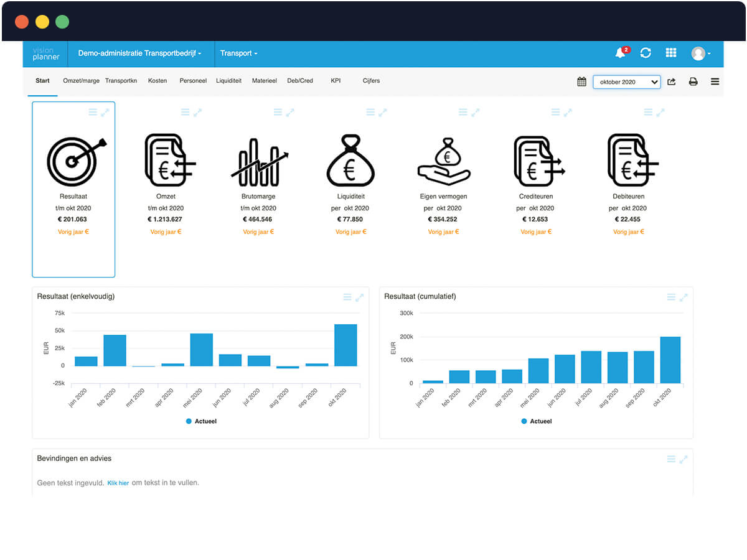The image size is (747, 560).
Task: Click Vorig jaar link under Liquiditeit
Action: pos(351,231)
